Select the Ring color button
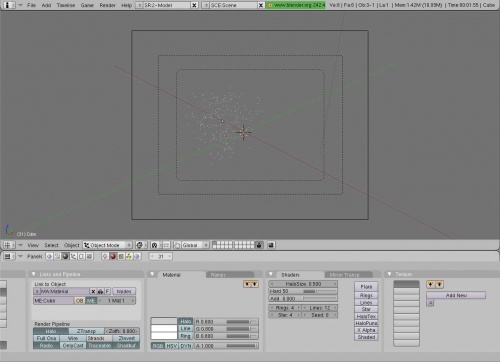This screenshot has height=362, width=500. (x=185, y=336)
